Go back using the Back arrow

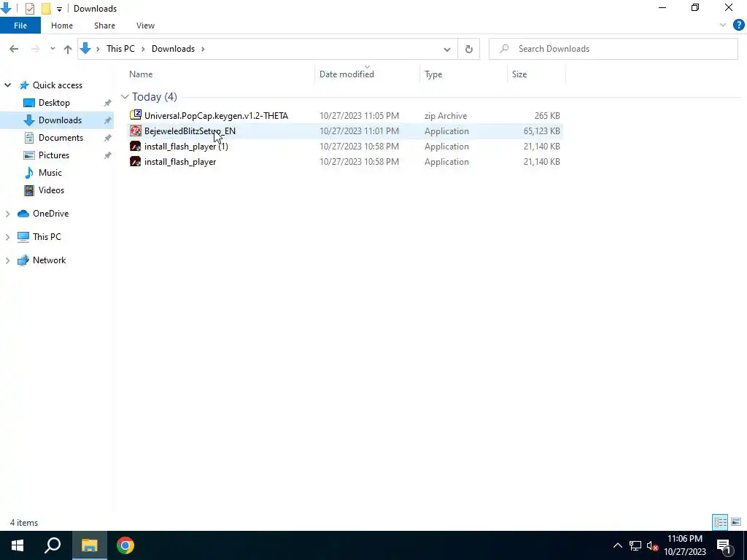[14, 49]
